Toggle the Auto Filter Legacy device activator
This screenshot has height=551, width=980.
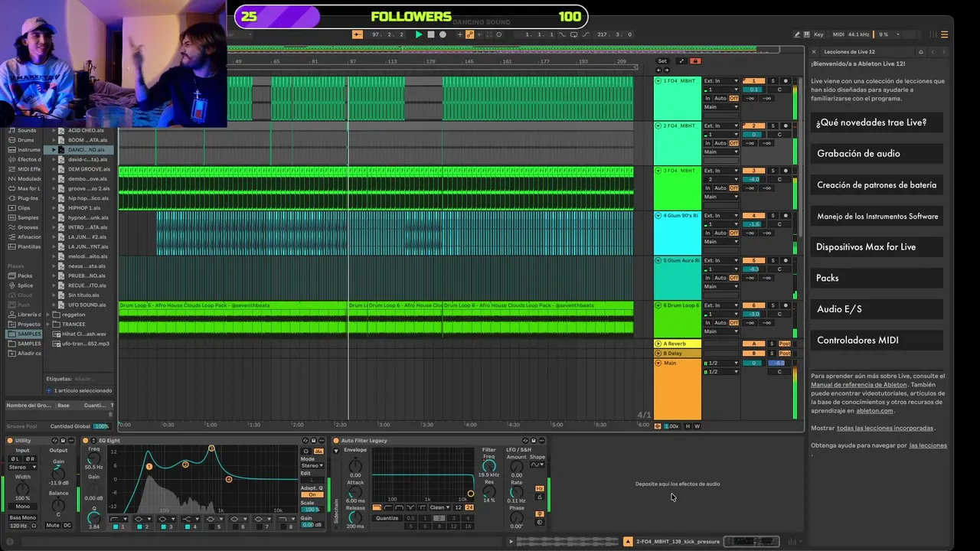(336, 441)
